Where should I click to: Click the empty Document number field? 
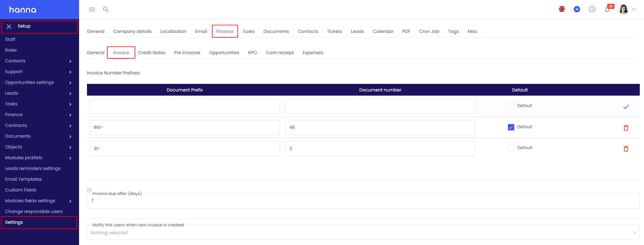380,106
